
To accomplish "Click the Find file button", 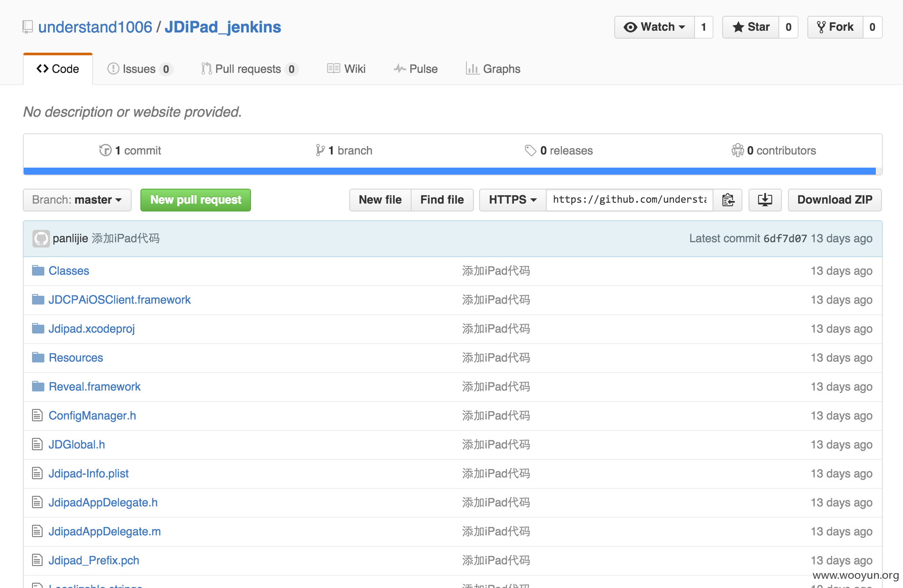I will 442,200.
